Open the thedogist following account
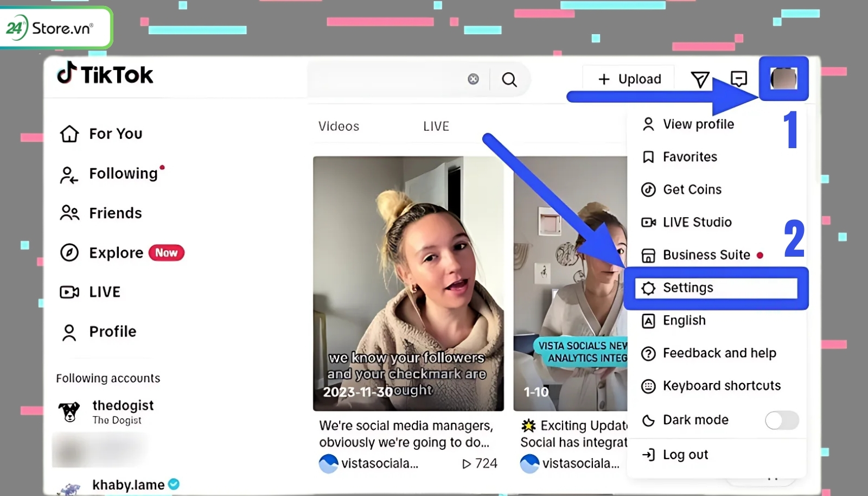Screen dimensions: 868x496 pos(106,412)
